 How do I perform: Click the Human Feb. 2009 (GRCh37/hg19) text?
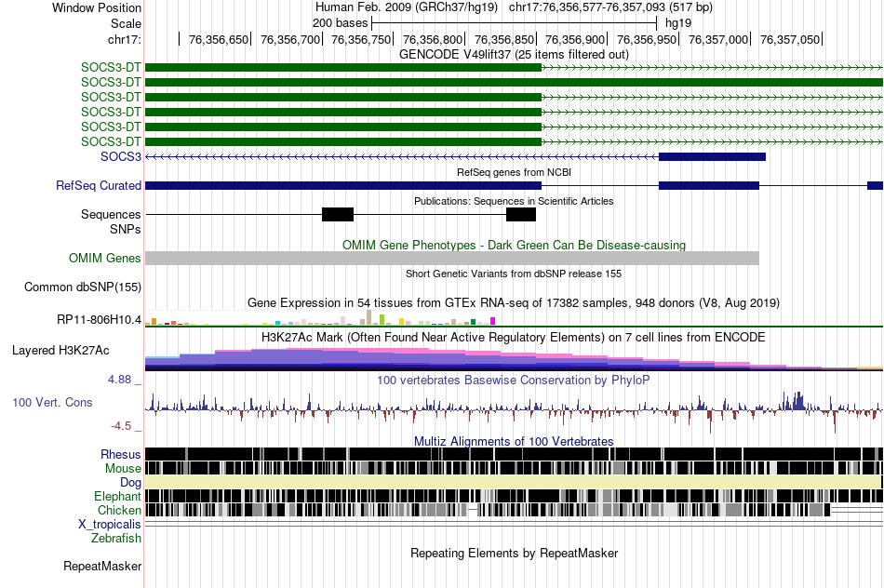tap(407, 7)
